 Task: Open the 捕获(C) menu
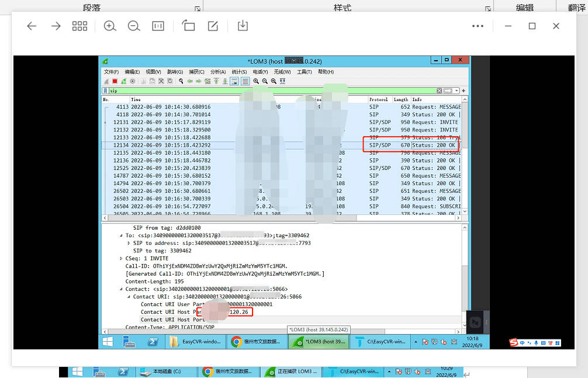click(196, 72)
